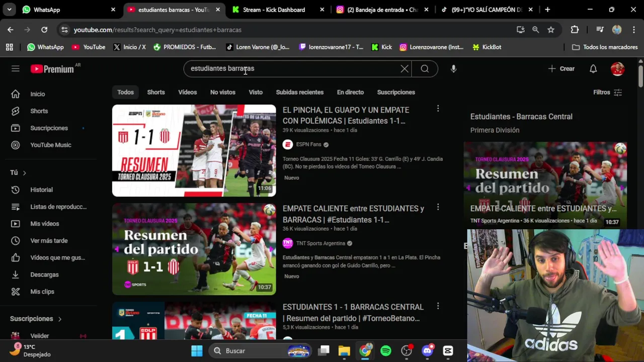Select the Subidas recientes filter chip

(x=300, y=93)
